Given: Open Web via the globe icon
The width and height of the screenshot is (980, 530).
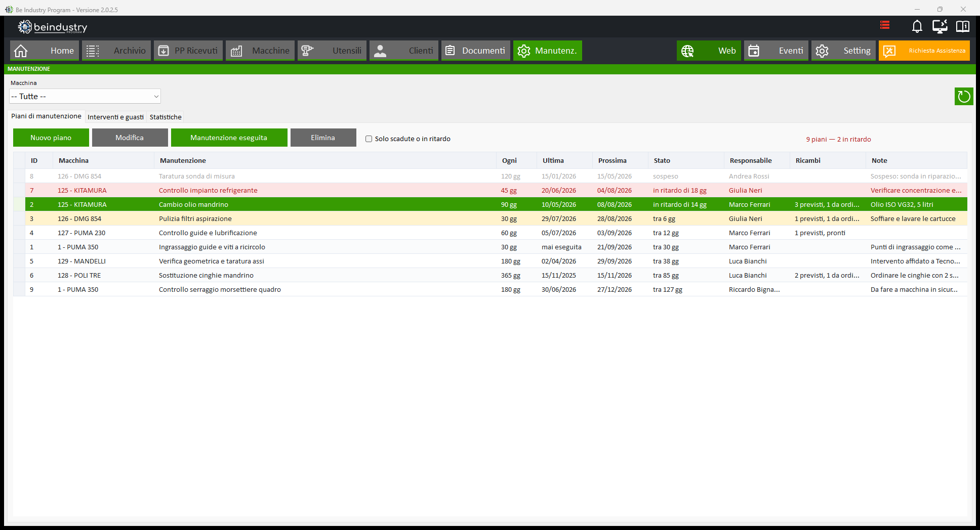Looking at the screenshot, I should point(687,51).
